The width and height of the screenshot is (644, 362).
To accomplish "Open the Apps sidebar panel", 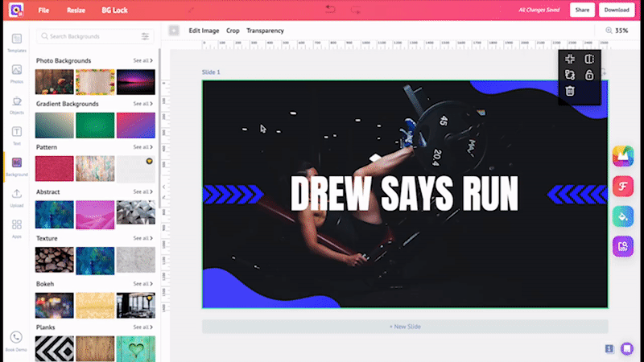I will pos(16,229).
